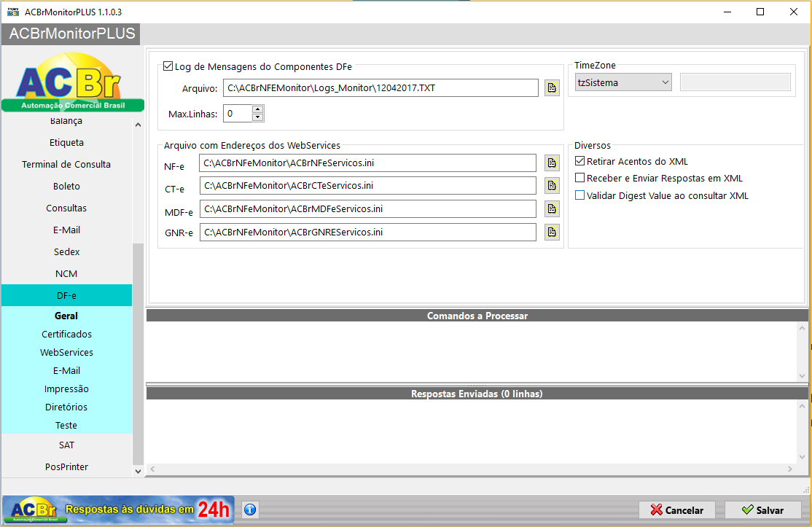Viewport: 812px width, 527px height.
Task: Collapse the DF-e section header
Action: tap(66, 296)
